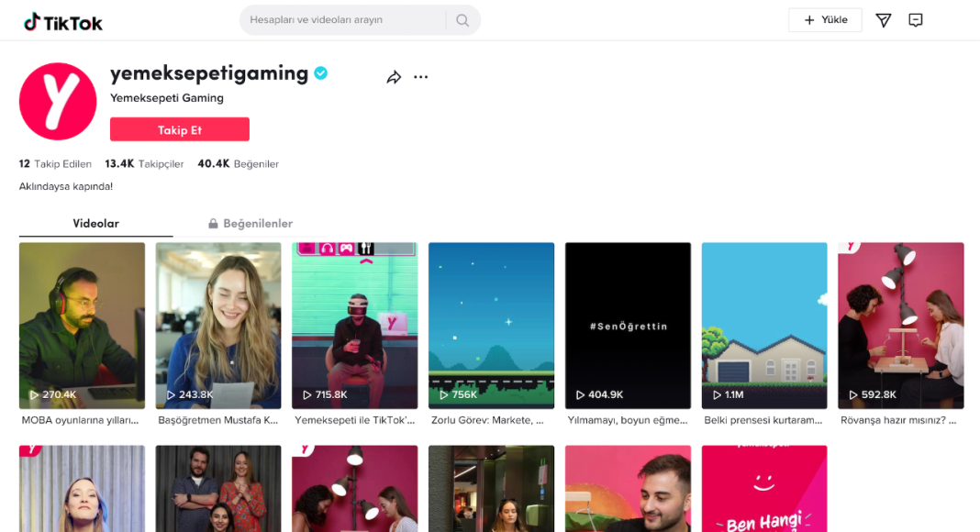Click the Aklındaysa kapında! bio text
This screenshot has height=532, width=980.
tap(66, 187)
